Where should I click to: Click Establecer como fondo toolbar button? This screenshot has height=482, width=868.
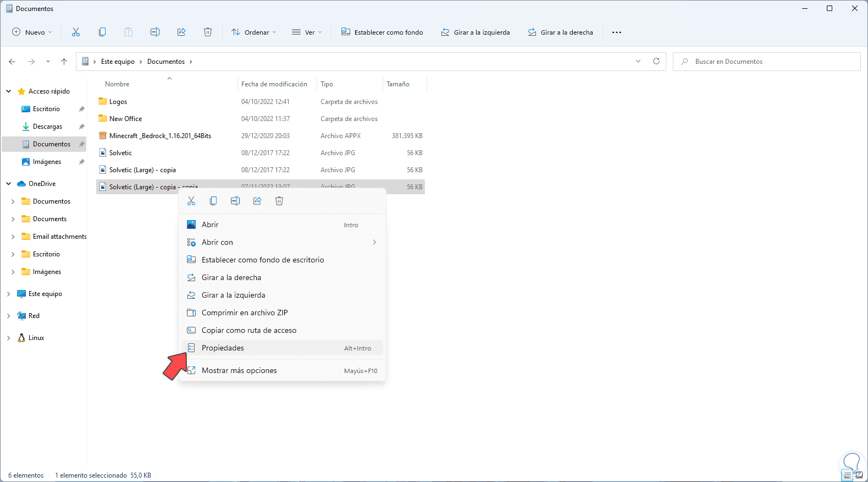coord(382,32)
